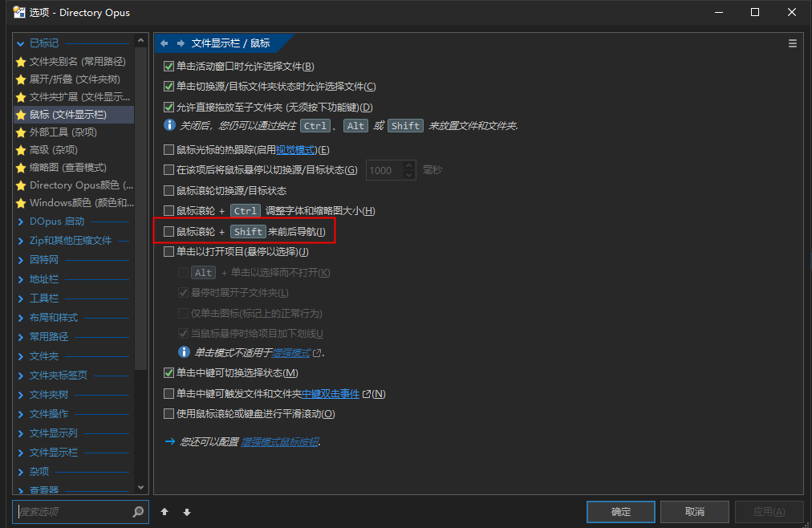Open the hamburger menu at top right
Image resolution: width=812 pixels, height=528 pixels.
793,43
